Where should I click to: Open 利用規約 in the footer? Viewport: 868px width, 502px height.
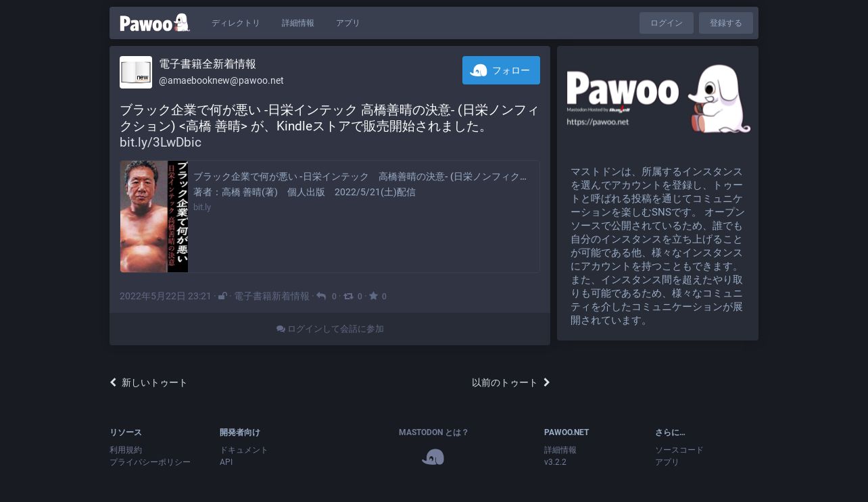(126, 450)
